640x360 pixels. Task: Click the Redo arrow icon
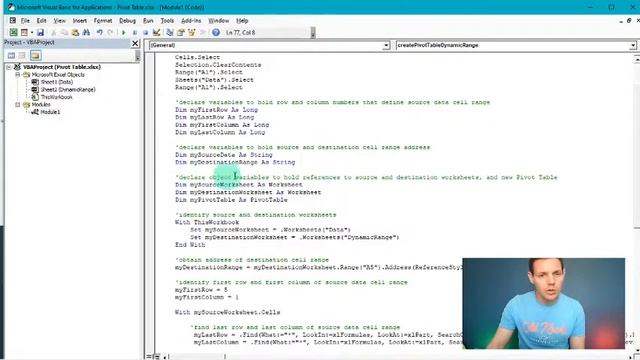pyautogui.click(x=110, y=32)
